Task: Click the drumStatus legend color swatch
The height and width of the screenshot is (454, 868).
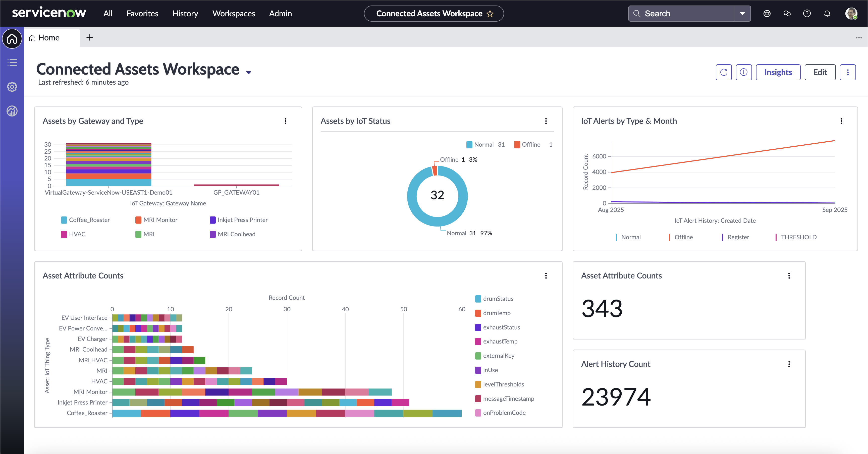Action: 478,299
